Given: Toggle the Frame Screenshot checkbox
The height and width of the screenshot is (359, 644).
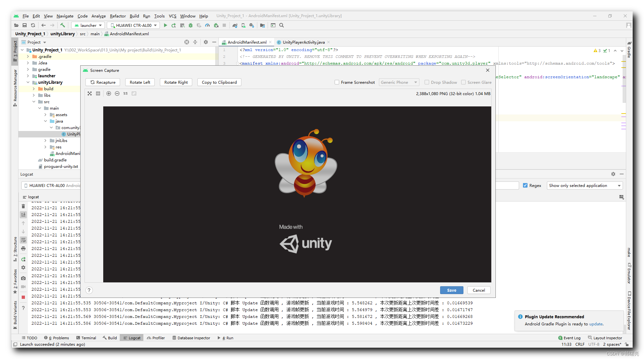Looking at the screenshot, I should [337, 82].
